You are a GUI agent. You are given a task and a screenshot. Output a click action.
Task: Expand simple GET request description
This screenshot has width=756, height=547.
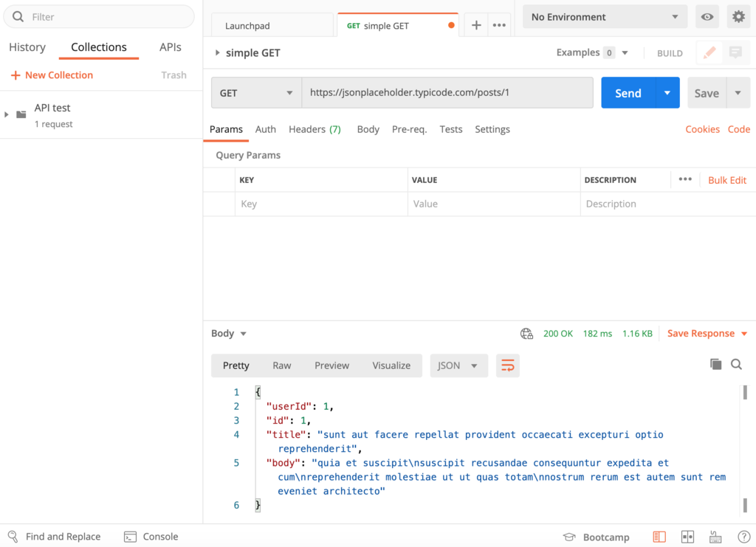click(x=218, y=52)
